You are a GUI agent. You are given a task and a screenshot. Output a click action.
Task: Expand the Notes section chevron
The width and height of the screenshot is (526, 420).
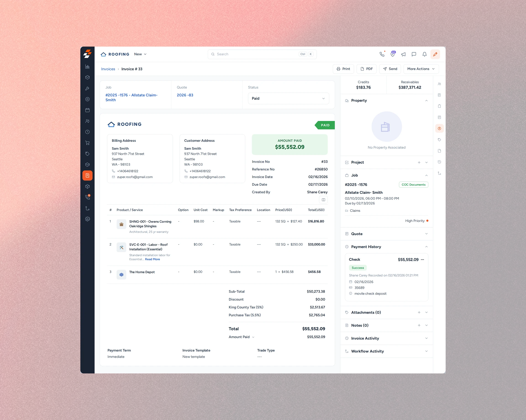pyautogui.click(x=426, y=325)
